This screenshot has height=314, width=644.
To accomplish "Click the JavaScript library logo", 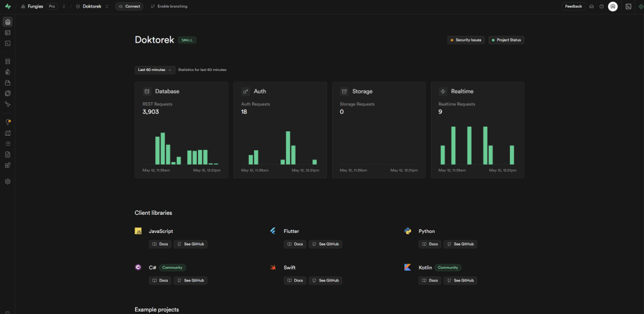I will (x=138, y=231).
